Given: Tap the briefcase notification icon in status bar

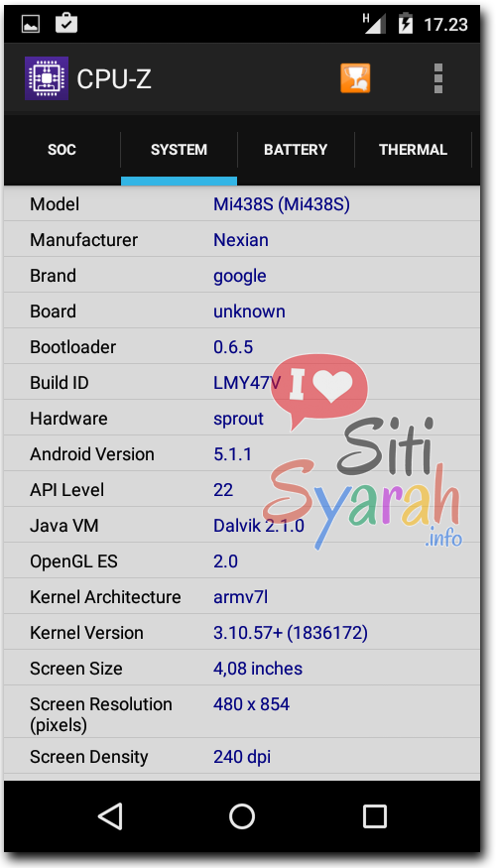Looking at the screenshot, I should point(66,23).
